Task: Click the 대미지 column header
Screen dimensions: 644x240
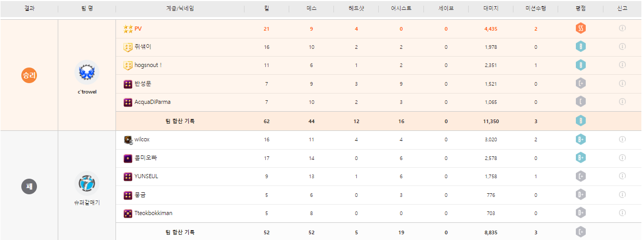Action: [x=491, y=8]
